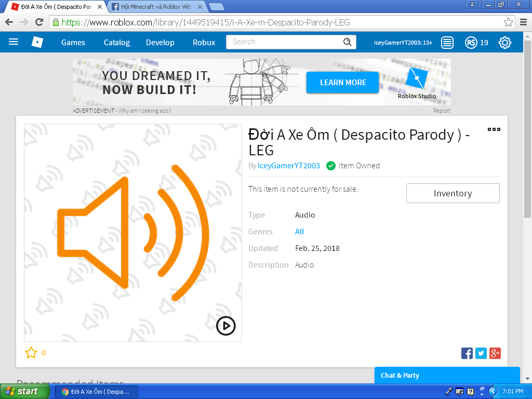Open a new browser tab

pos(216,7)
